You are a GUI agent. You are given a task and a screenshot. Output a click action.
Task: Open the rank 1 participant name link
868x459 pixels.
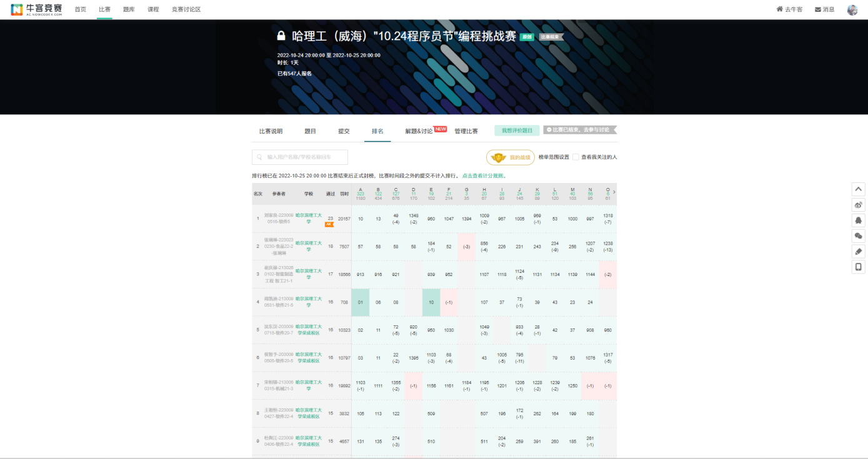click(279, 219)
